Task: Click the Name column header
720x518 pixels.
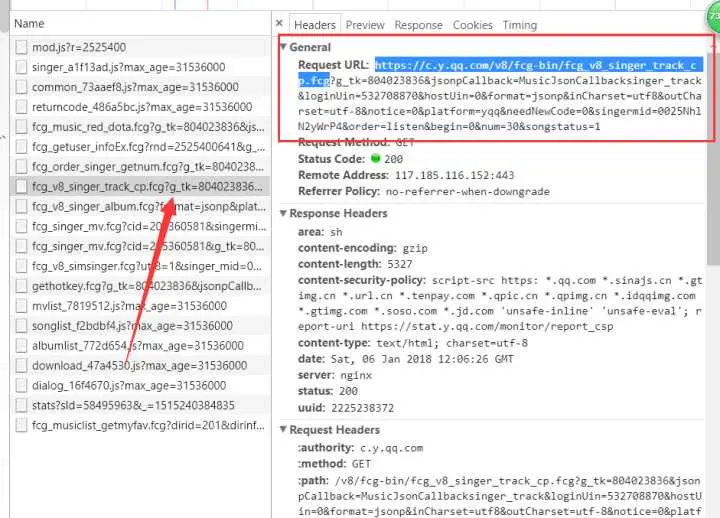Action: 140,23
